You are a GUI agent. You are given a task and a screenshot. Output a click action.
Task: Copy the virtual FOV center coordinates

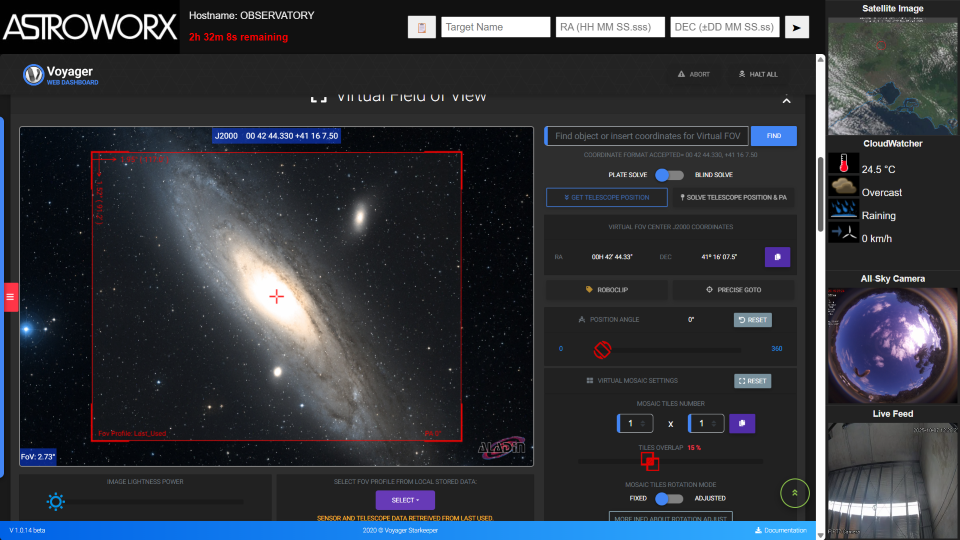pos(777,257)
